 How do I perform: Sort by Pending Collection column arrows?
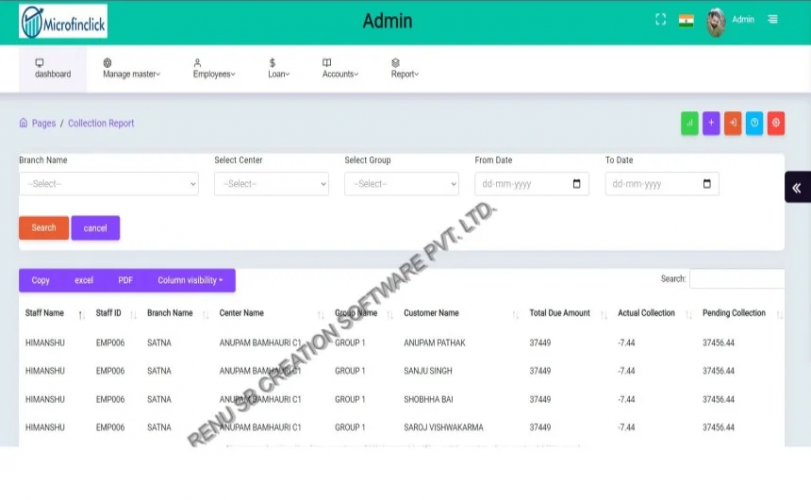click(779, 315)
